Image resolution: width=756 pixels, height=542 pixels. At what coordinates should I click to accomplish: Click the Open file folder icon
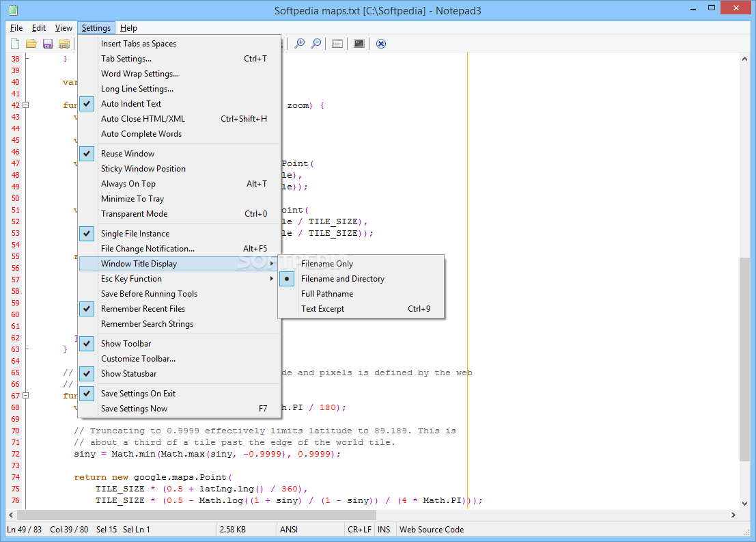[x=31, y=44]
